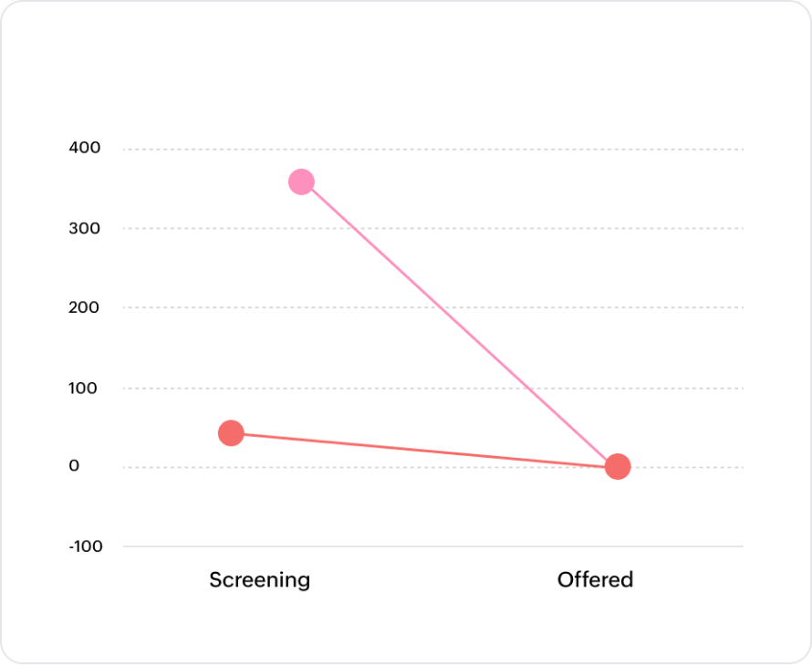812x665 pixels.
Task: Select the 300 y-axis label
Action: [85, 228]
